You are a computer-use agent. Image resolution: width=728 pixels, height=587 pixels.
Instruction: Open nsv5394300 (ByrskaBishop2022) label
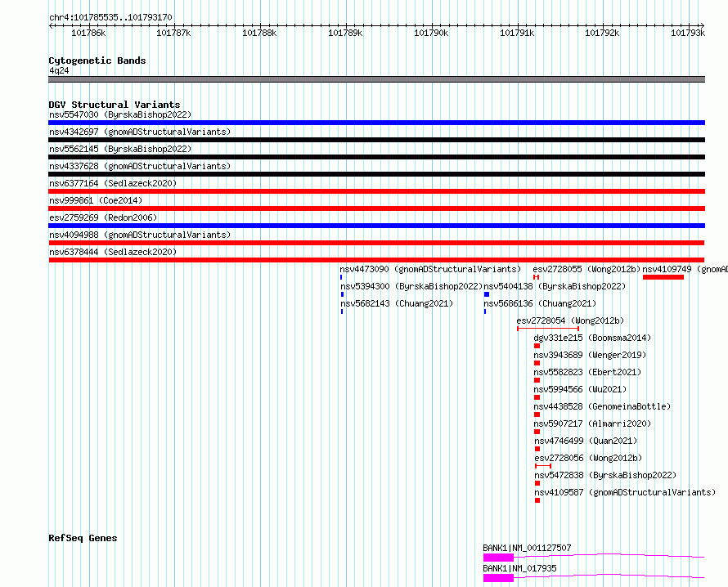click(x=411, y=286)
